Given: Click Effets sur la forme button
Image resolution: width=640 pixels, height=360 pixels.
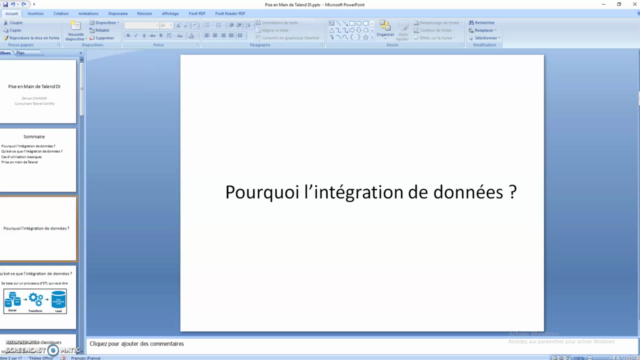Looking at the screenshot, I should tap(434, 38).
